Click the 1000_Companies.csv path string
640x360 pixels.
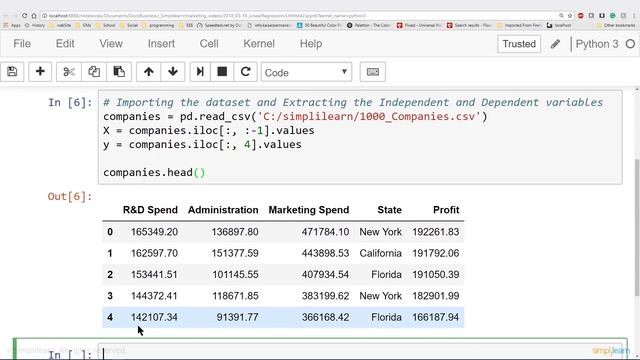point(369,117)
